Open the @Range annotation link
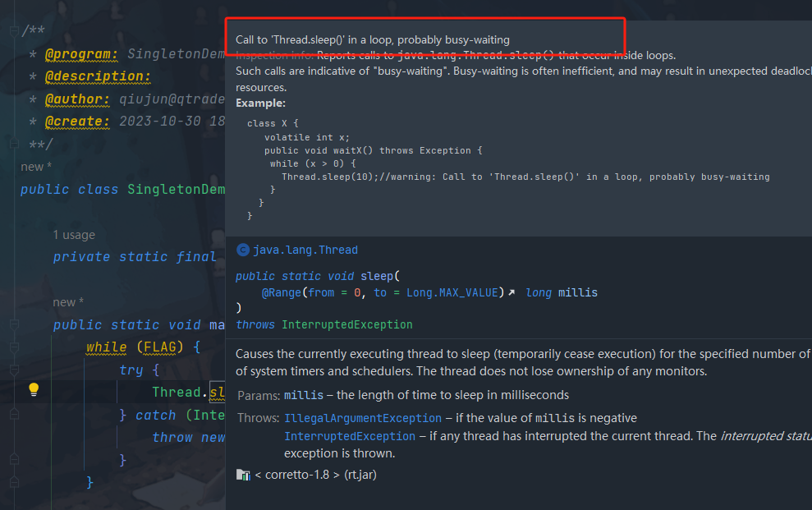This screenshot has height=510, width=812. [282, 292]
